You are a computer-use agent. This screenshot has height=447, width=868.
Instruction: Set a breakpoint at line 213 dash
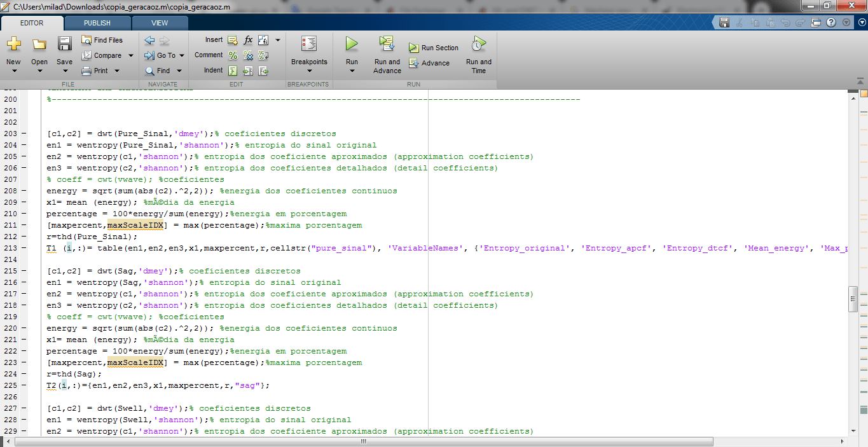pyautogui.click(x=24, y=248)
